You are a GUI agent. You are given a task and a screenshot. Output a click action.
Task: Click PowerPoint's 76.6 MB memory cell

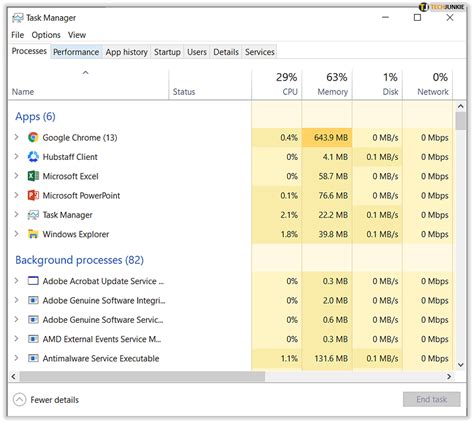pos(327,195)
